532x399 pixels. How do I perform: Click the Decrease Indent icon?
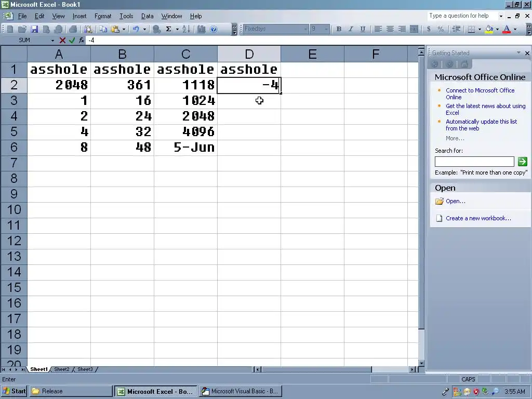pyautogui.click(x=456, y=29)
